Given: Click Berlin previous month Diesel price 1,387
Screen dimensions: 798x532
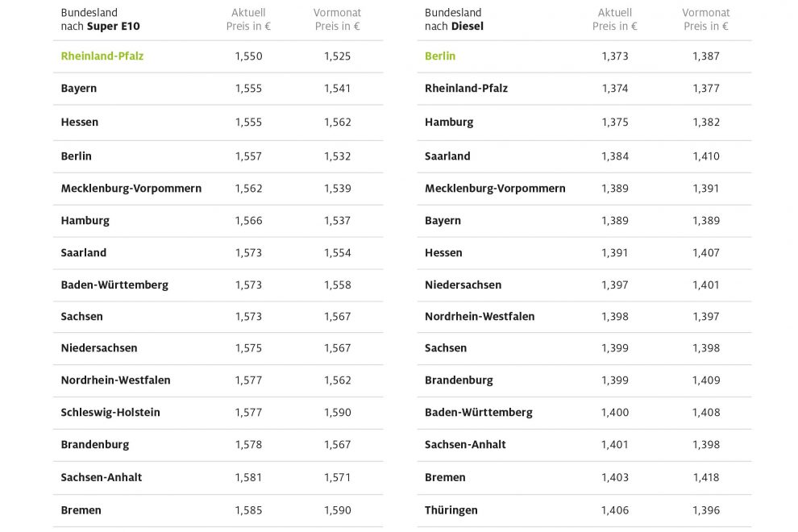Looking at the screenshot, I should click(705, 56).
